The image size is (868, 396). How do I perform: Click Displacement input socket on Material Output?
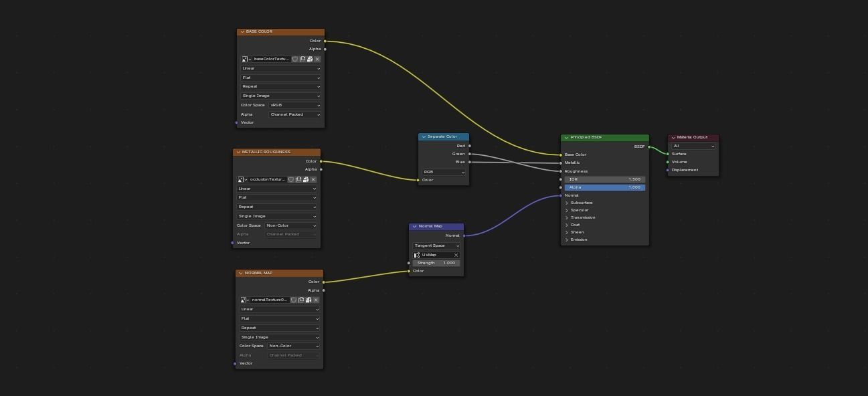[667, 170]
